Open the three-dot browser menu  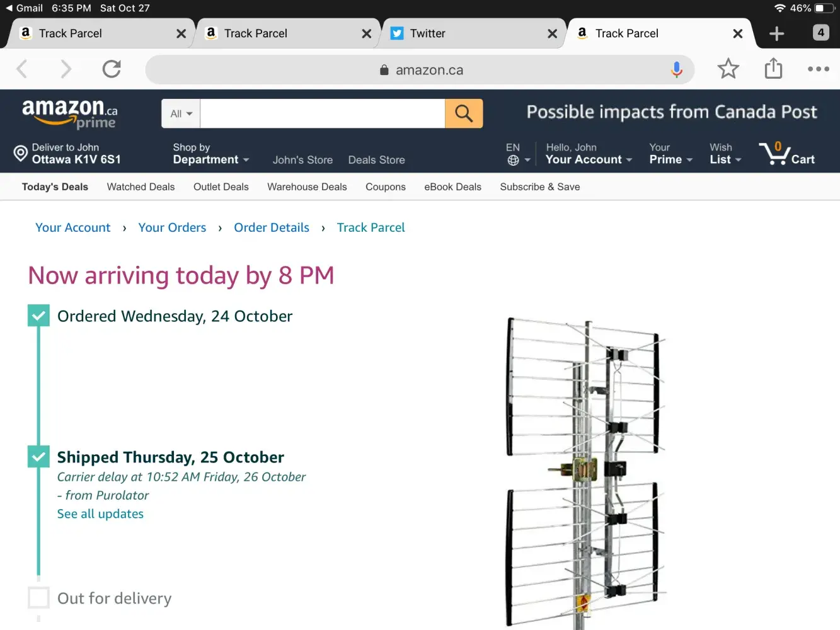pyautogui.click(x=818, y=69)
